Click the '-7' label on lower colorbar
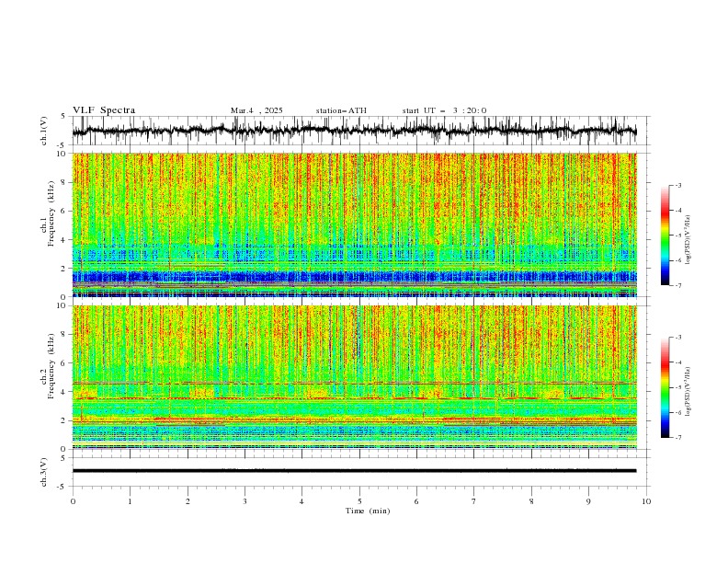Screen dimensions: 728x563 click(678, 438)
